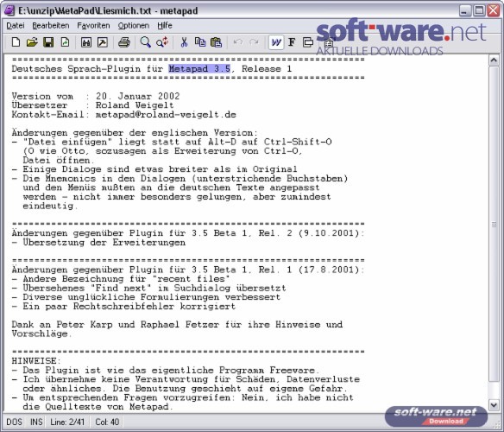Click the 'Col: 40' status bar entry
504x432 pixels.
(x=107, y=422)
